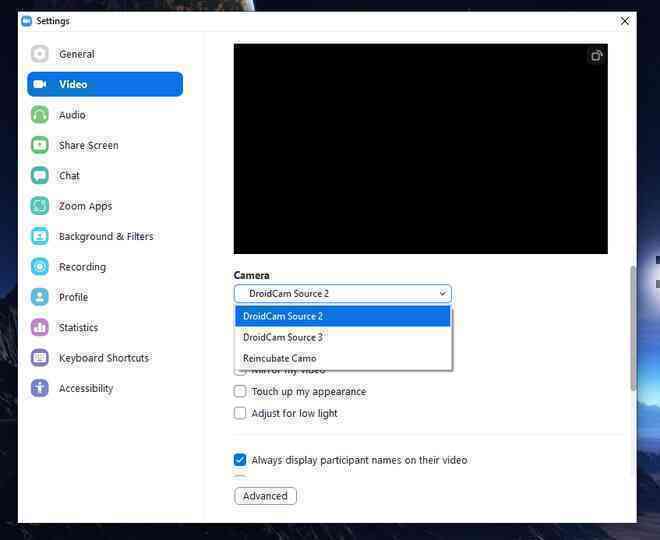The width and height of the screenshot is (660, 540).
Task: Click the Advanced button
Action: point(265,496)
